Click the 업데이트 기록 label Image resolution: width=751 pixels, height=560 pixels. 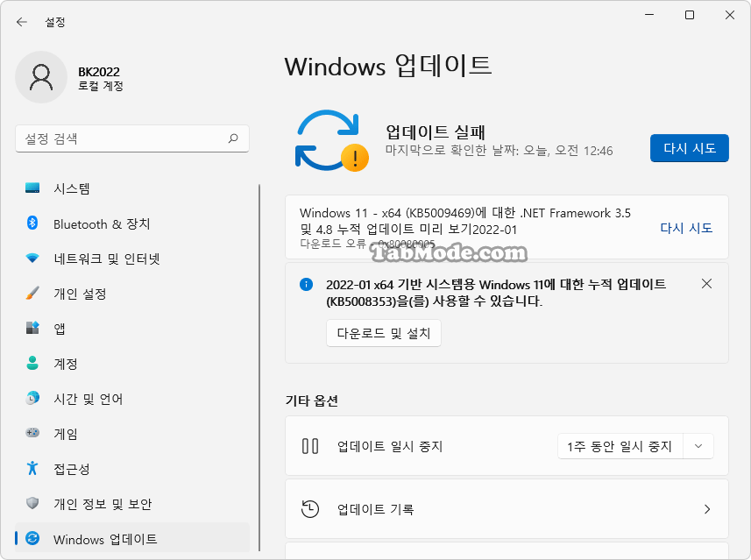pyautogui.click(x=375, y=509)
